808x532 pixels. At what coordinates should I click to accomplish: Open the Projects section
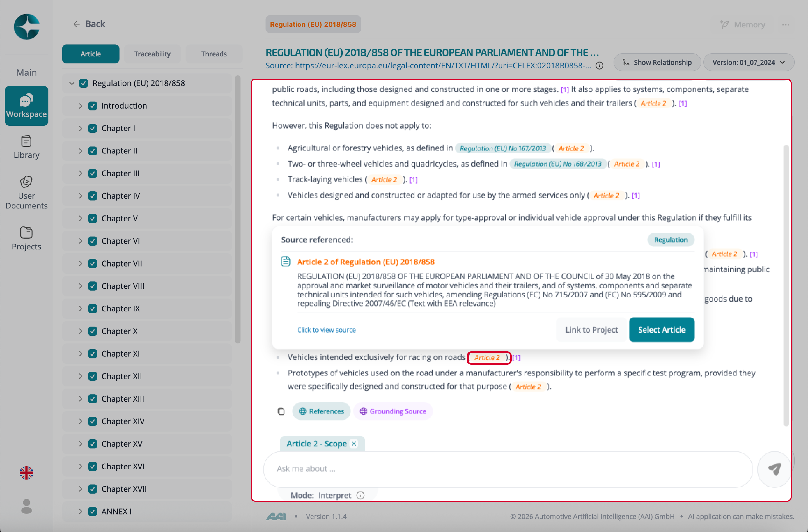pos(26,239)
